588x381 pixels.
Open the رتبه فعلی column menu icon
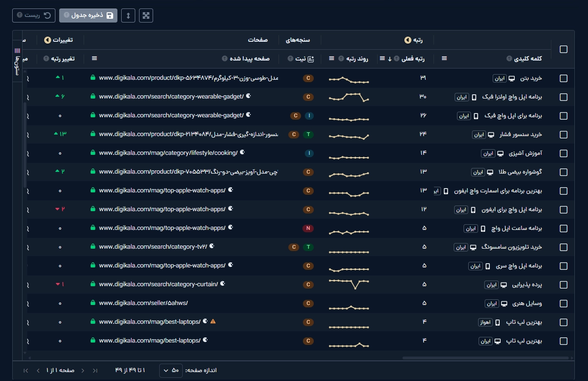pos(383,59)
